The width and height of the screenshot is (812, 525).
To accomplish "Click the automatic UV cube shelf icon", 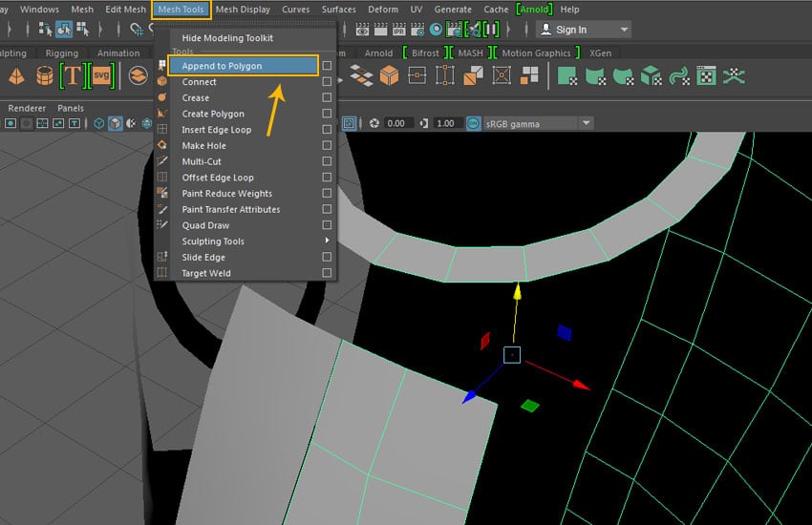I will (x=651, y=76).
